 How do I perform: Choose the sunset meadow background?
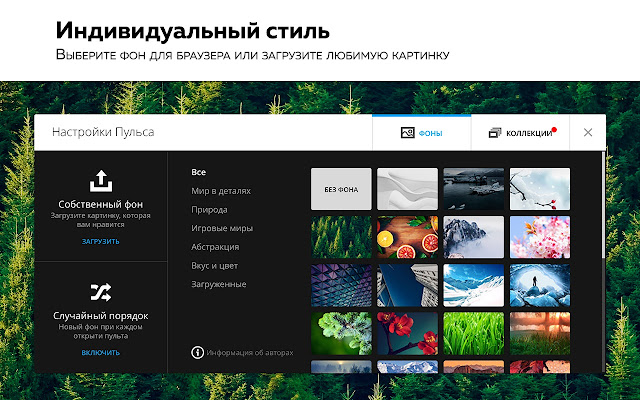point(540,333)
